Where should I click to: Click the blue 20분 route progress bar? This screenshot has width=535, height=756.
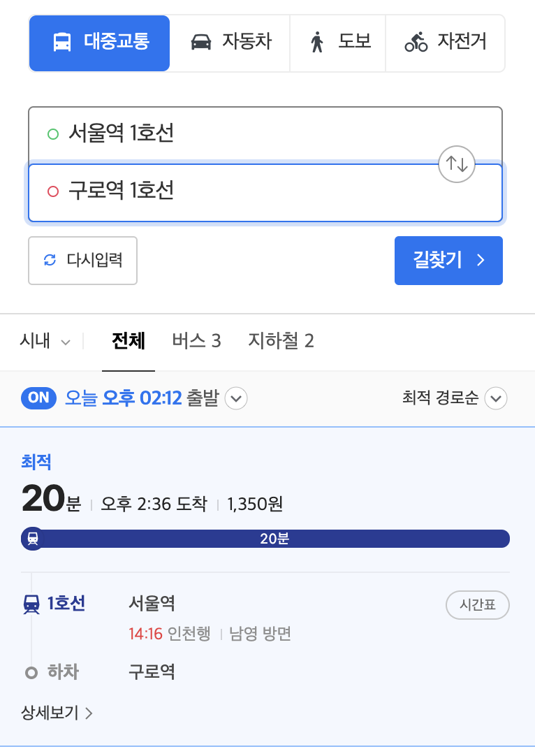279,539
